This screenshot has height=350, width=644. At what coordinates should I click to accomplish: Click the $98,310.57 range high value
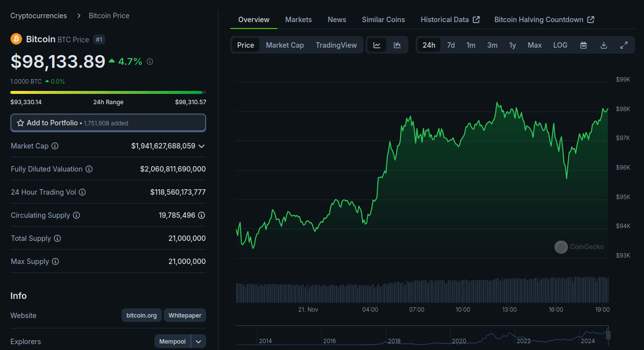coord(190,102)
